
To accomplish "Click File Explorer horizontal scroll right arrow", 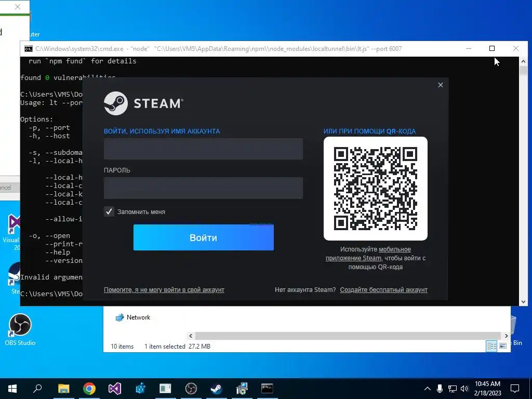I will [506, 336].
